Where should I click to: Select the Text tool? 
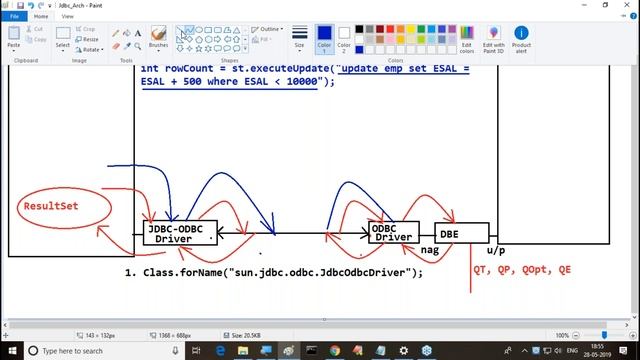tap(138, 33)
